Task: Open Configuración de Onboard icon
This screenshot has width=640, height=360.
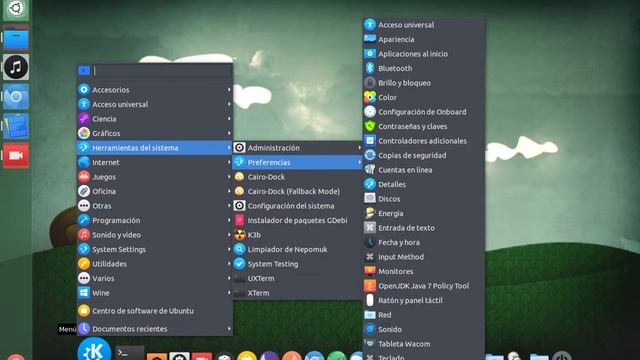Action: (370, 111)
